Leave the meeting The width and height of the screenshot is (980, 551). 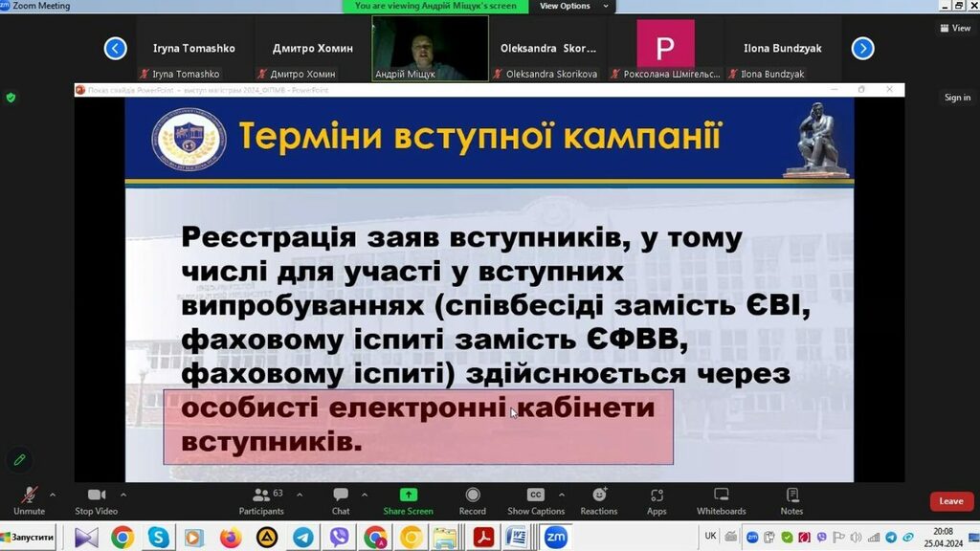pyautogui.click(x=950, y=501)
